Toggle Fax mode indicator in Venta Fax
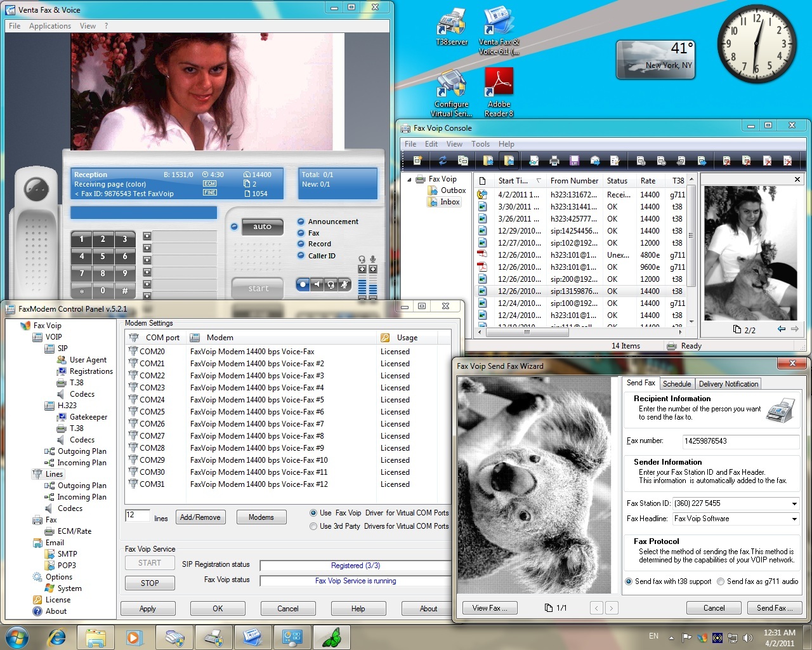Image resolution: width=812 pixels, height=650 pixels. tap(301, 233)
